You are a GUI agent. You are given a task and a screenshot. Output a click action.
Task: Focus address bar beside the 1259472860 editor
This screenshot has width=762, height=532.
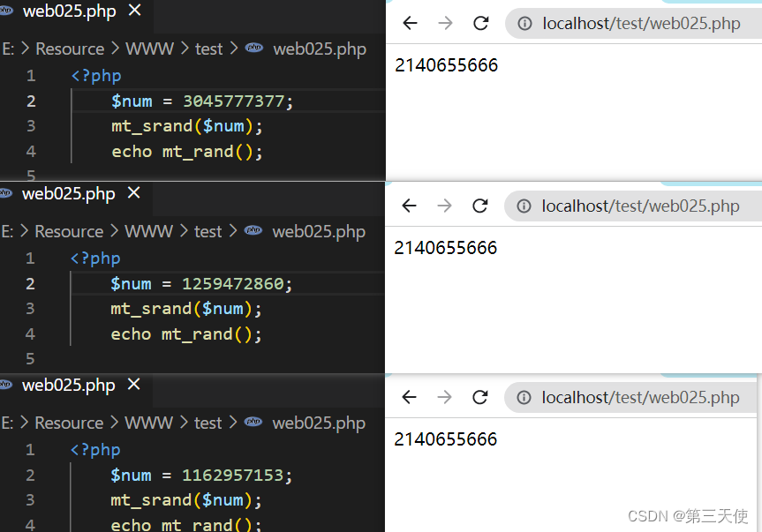[633, 206]
